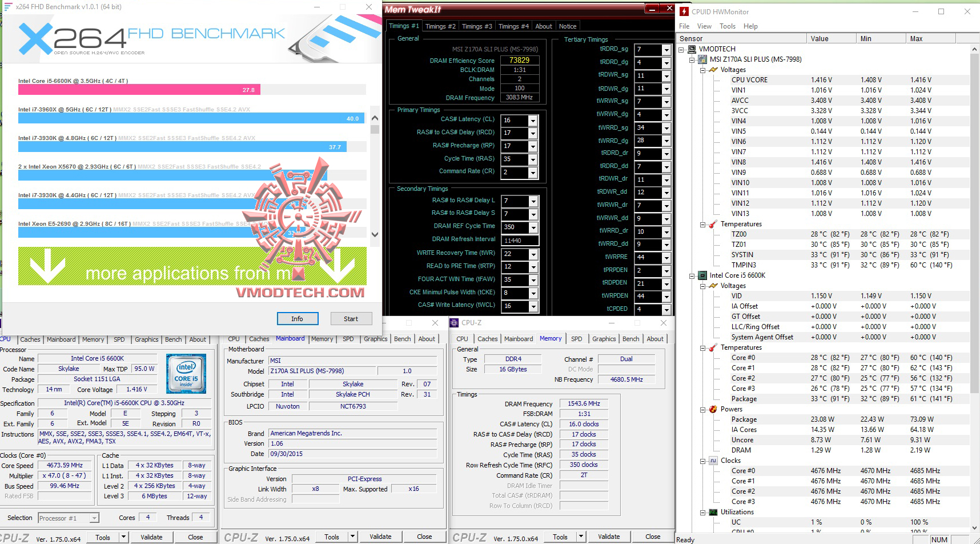Image resolution: width=980 pixels, height=544 pixels.
Task: Click the x264 results list scrollbar up arrow
Action: (375, 118)
